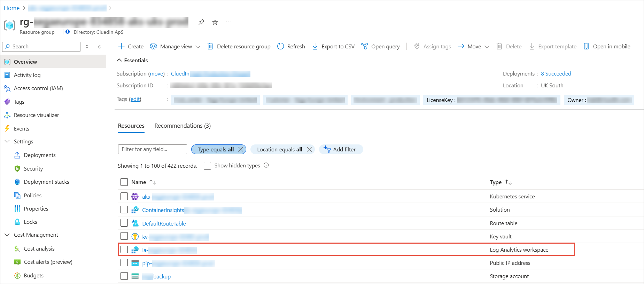Click Open query

pos(380,46)
